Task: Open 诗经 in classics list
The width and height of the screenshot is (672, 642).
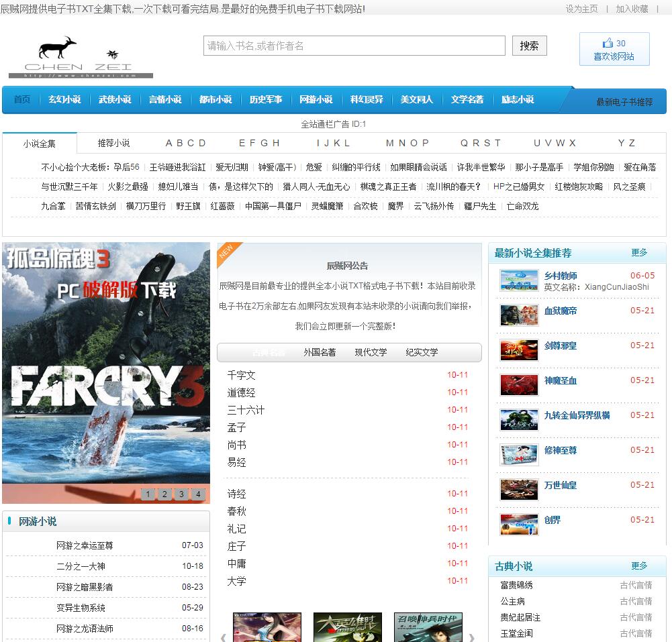Action: (236, 494)
